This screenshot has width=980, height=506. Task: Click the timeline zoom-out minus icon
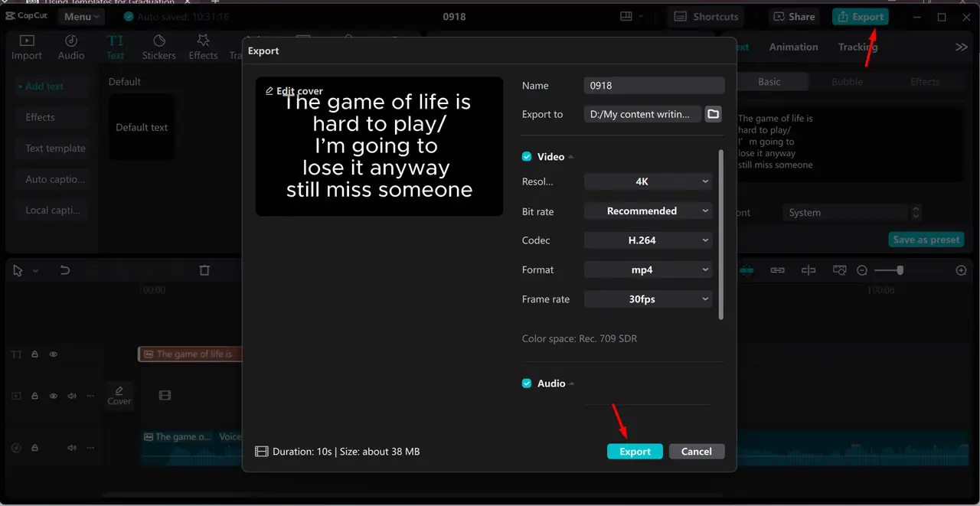862,270
